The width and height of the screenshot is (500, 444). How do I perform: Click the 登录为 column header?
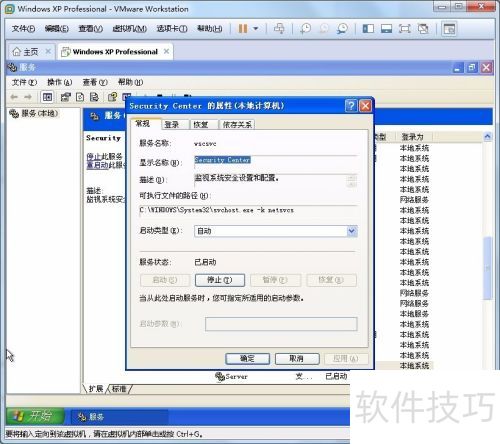click(413, 136)
